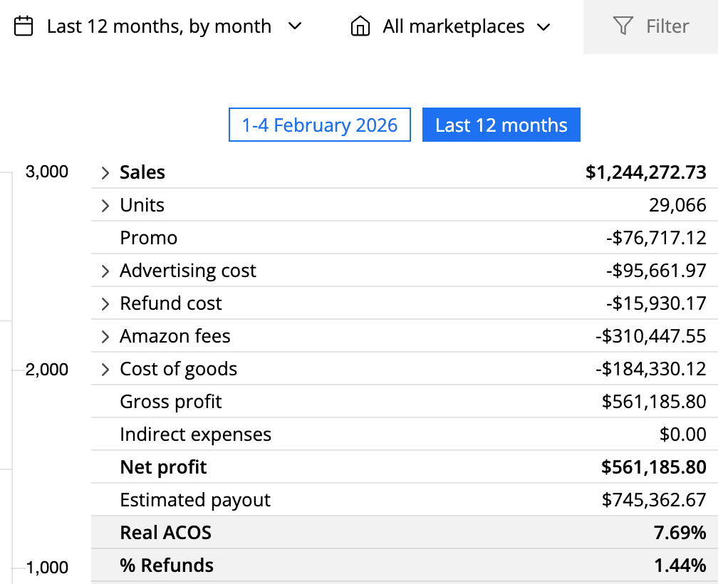This screenshot has height=584, width=728.
Task: Open the date range dropdown arrow
Action: click(295, 27)
